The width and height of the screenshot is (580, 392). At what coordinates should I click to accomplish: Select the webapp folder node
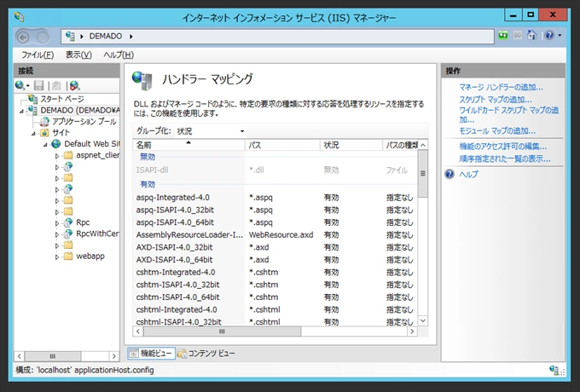tap(90, 256)
